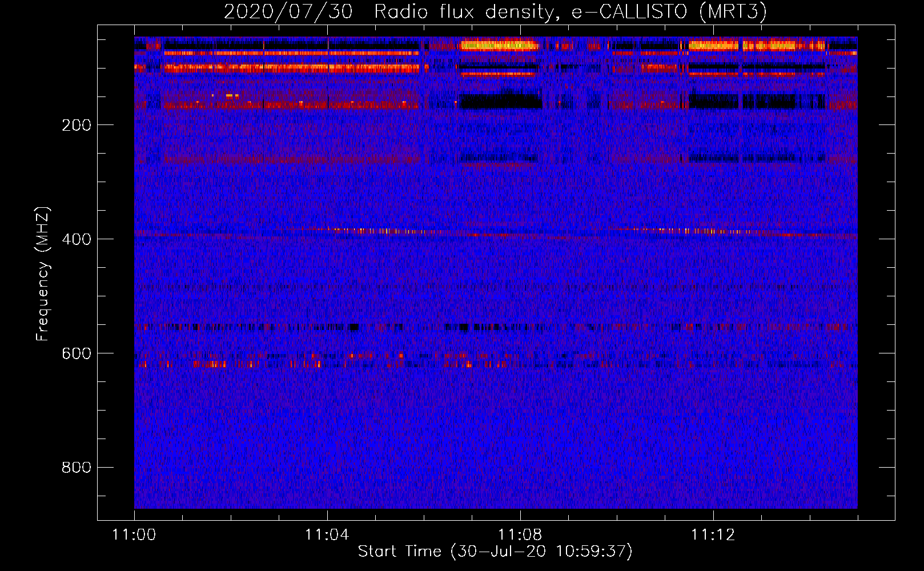Click the 11:08 time tick label
This screenshot has width=924, height=571.
(520, 535)
